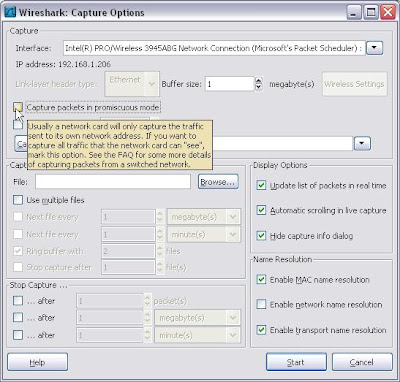Maximize the Capture Options window
This screenshot has height=382, width=400.
[371, 13]
